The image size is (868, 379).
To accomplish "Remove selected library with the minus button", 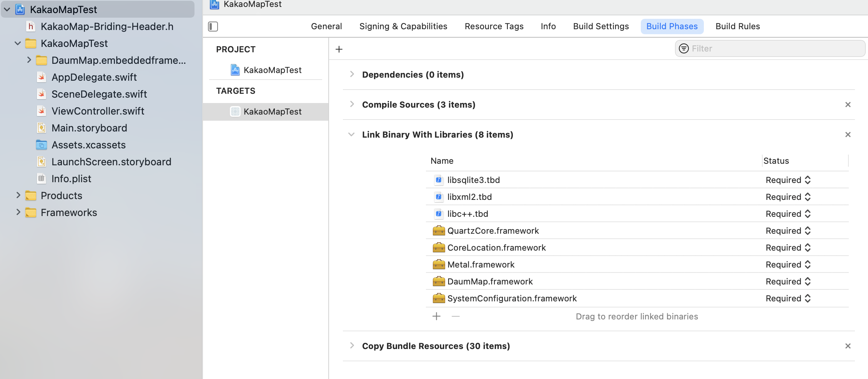I will [456, 316].
